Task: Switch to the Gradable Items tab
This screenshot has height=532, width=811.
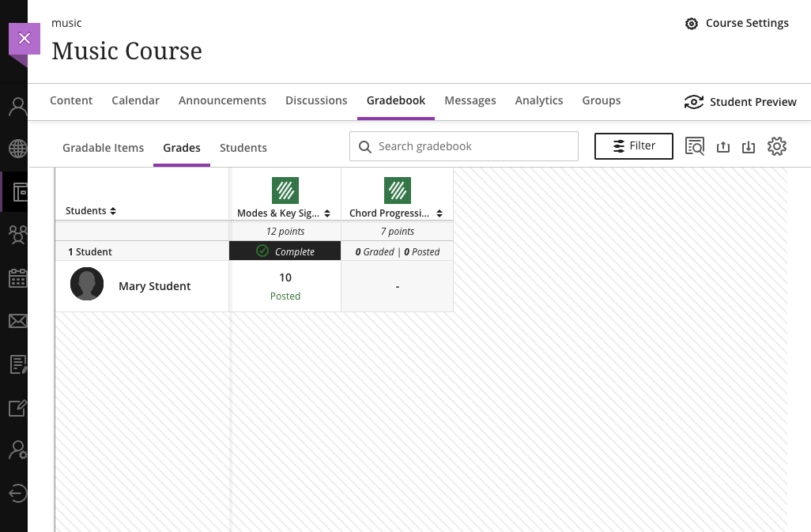Action: point(104,148)
